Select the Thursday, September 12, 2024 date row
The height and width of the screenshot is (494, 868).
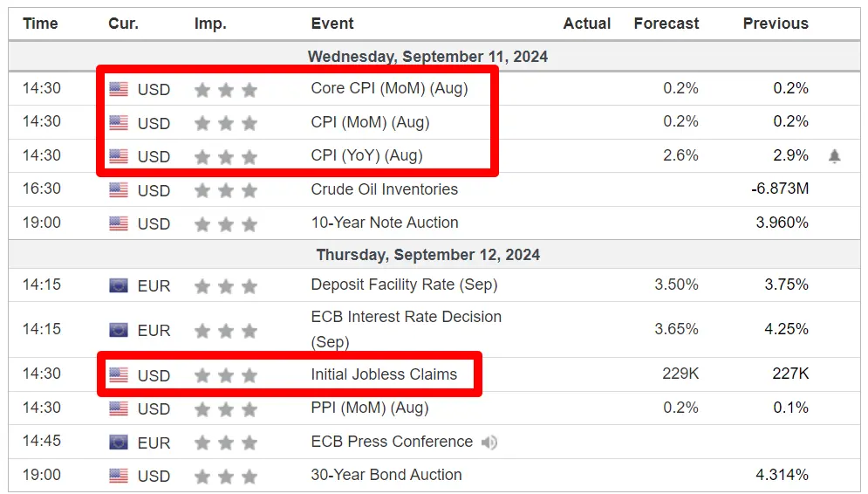coord(434,255)
